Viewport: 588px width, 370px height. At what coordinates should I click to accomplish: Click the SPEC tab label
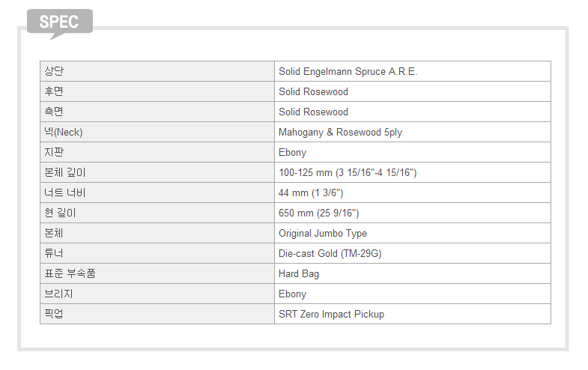pyautogui.click(x=59, y=21)
